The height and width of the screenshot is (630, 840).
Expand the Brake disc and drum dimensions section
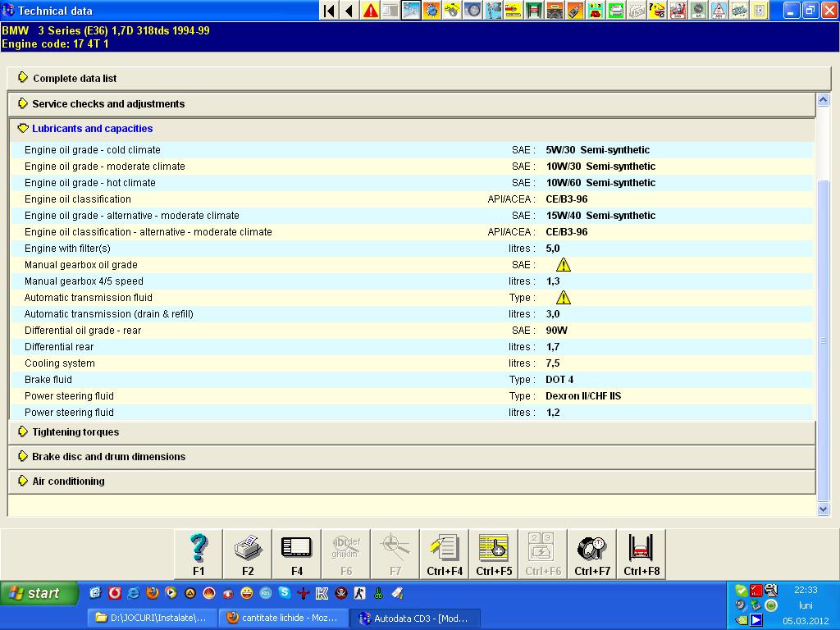click(412, 456)
